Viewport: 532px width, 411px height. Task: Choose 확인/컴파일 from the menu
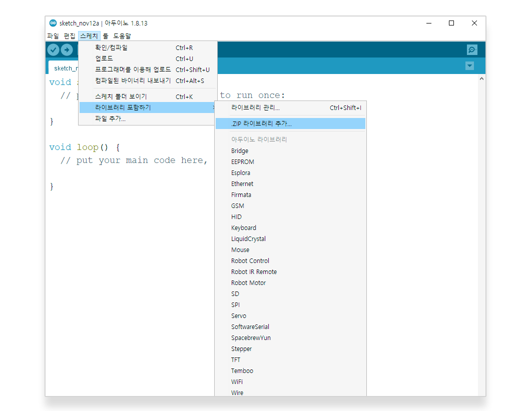148,48
